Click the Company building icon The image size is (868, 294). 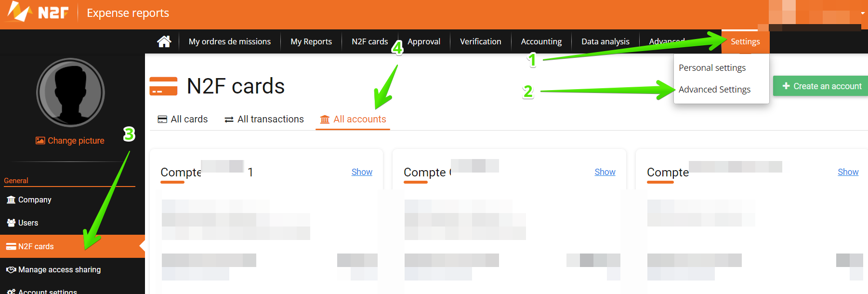tap(11, 200)
